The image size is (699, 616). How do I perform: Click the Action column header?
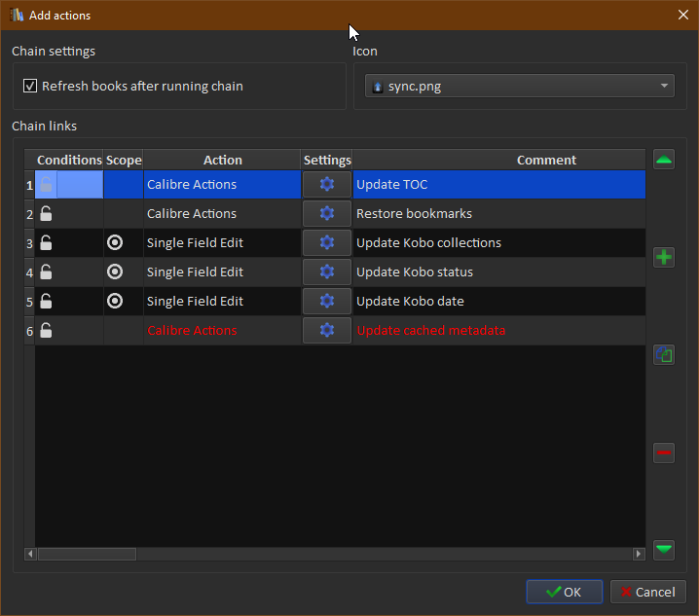coord(223,161)
